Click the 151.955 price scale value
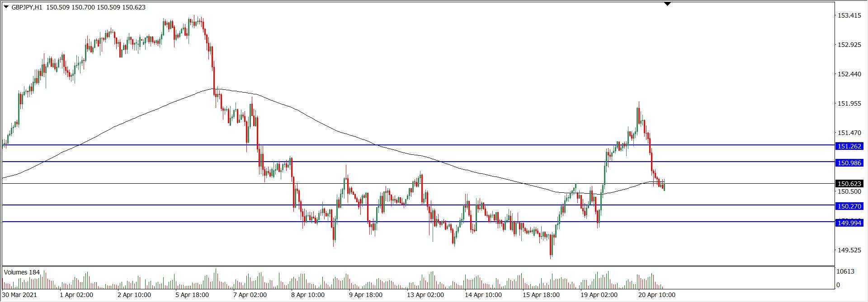This screenshot has width=868, height=302. [x=849, y=104]
